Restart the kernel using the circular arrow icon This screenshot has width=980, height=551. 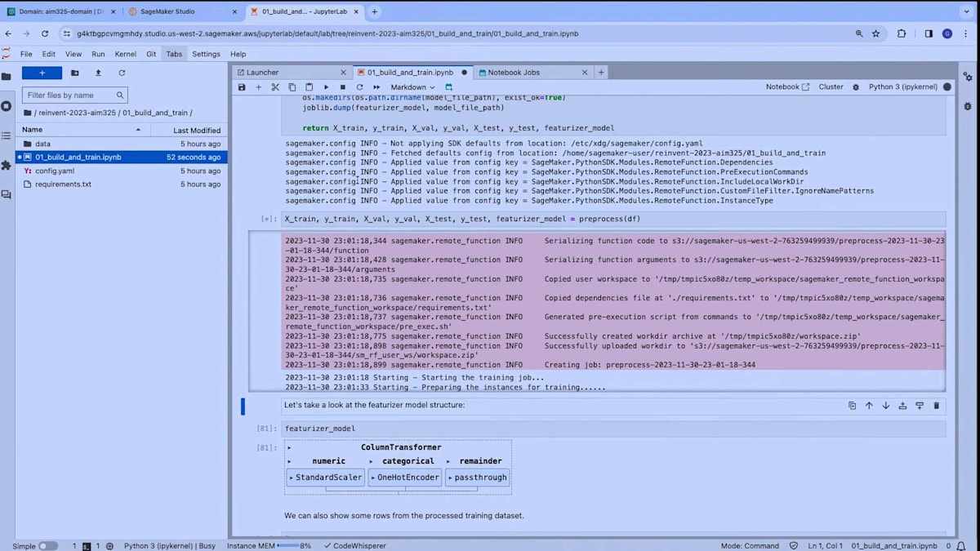[359, 87]
